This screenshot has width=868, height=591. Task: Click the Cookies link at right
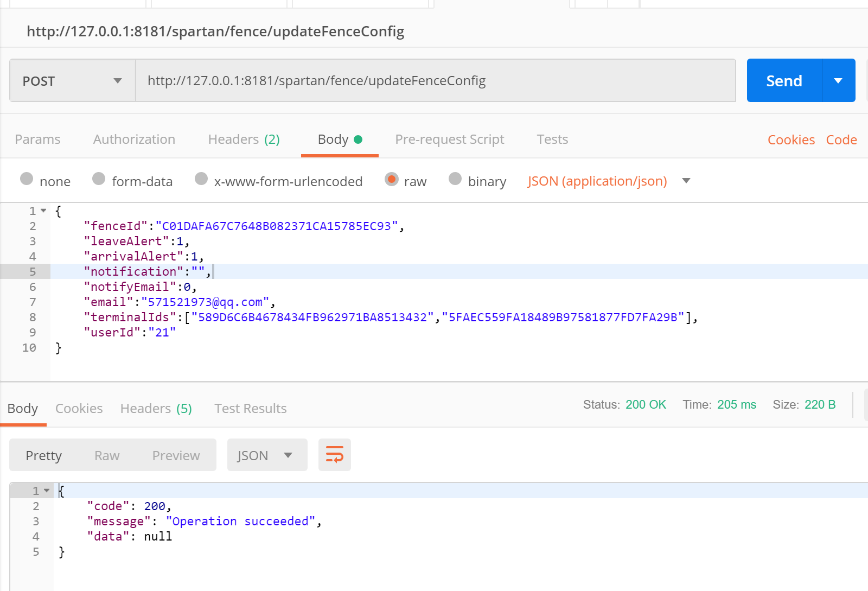click(x=790, y=140)
